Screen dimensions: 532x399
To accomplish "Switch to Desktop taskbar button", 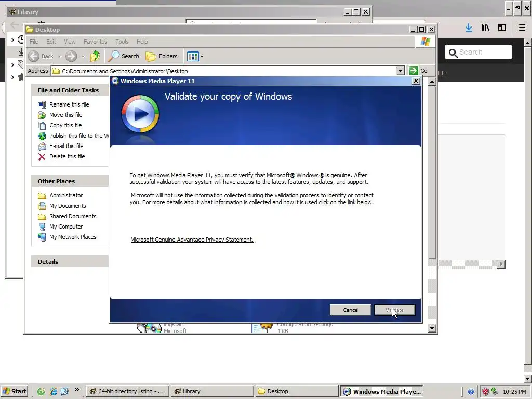I will 297,391.
